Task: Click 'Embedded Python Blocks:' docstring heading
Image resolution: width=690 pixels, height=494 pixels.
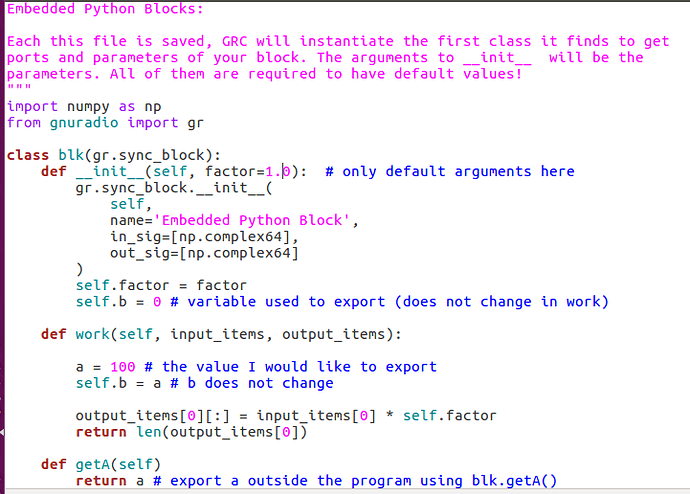Action: (x=105, y=9)
